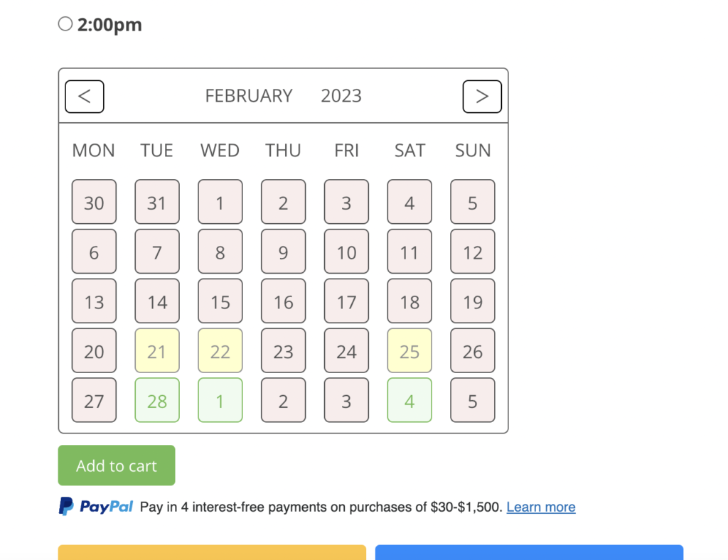The image size is (728, 560).
Task: Click the FEBRUARY month label
Action: (249, 96)
